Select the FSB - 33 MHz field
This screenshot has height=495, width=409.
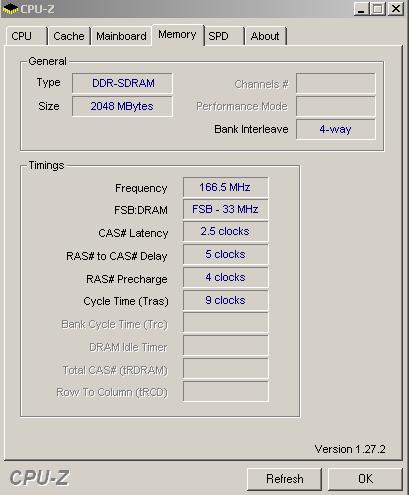pos(225,209)
